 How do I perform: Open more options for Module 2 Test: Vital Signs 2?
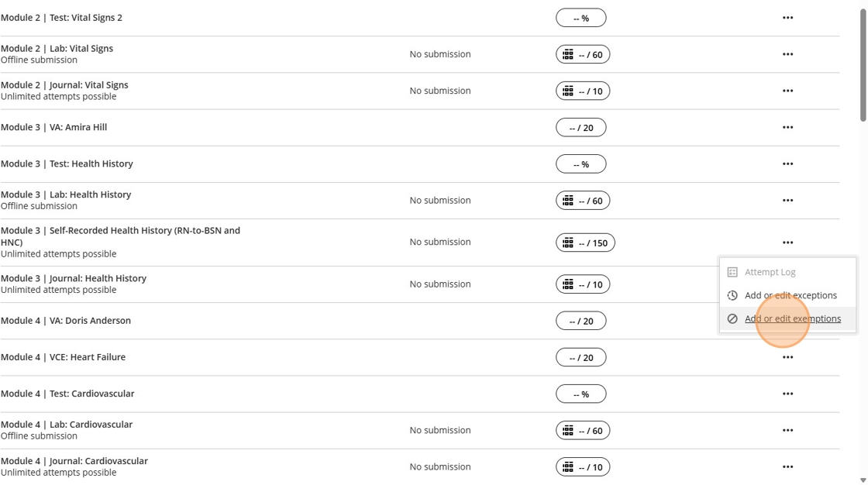(787, 18)
